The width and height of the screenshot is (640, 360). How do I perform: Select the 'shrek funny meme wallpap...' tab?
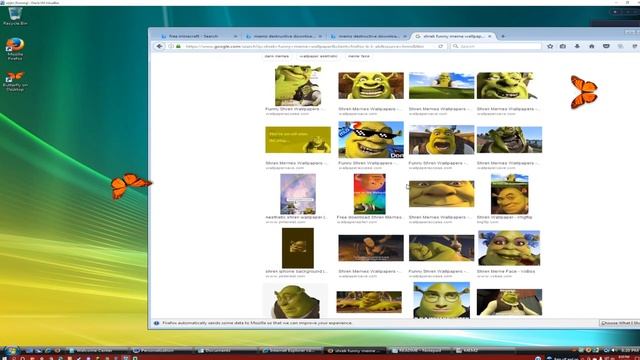pos(453,36)
